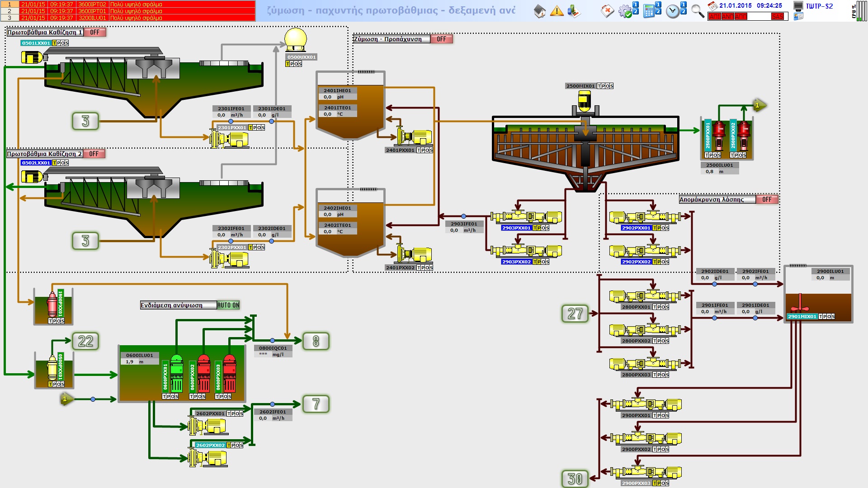Open the alarm warning triangle icon
The height and width of the screenshot is (488, 868).
(x=557, y=11)
